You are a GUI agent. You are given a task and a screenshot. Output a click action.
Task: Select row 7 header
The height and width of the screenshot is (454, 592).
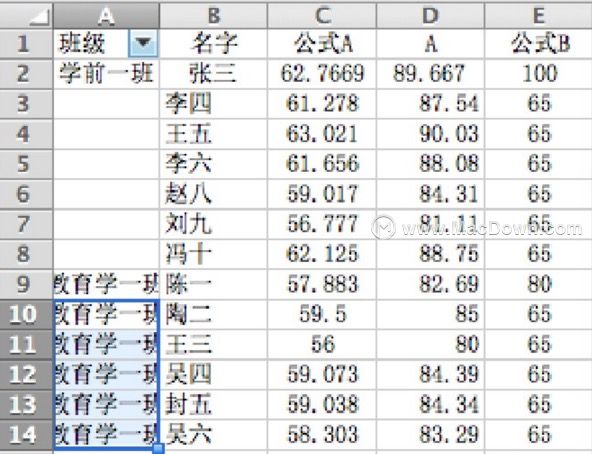26,224
